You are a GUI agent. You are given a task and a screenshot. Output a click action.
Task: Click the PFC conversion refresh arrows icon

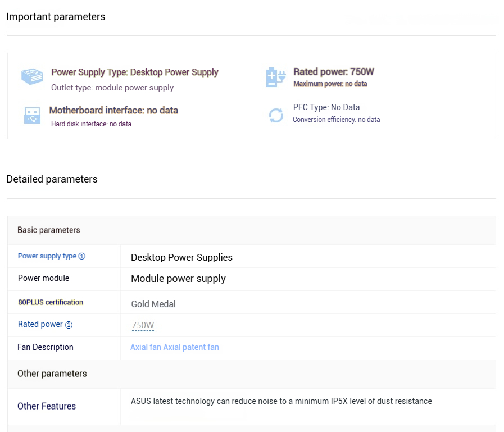pos(276,115)
